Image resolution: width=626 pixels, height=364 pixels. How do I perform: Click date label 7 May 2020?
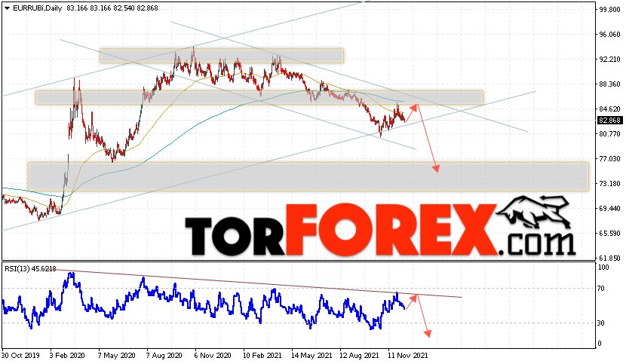tap(115, 355)
